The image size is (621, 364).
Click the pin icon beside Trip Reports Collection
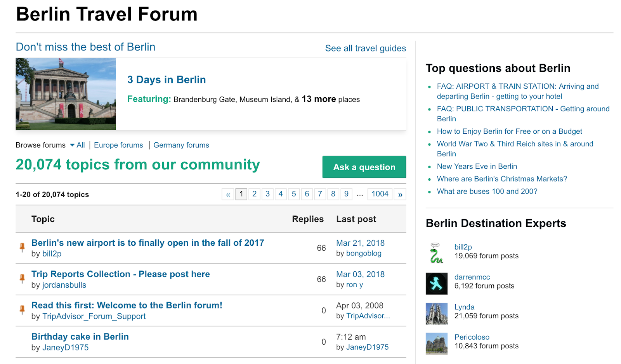pos(22,278)
